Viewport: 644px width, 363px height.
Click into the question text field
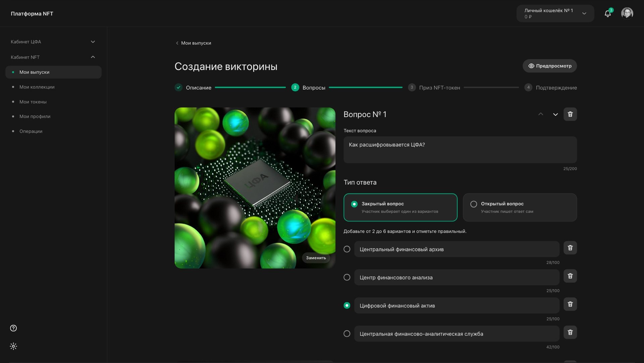pyautogui.click(x=460, y=150)
